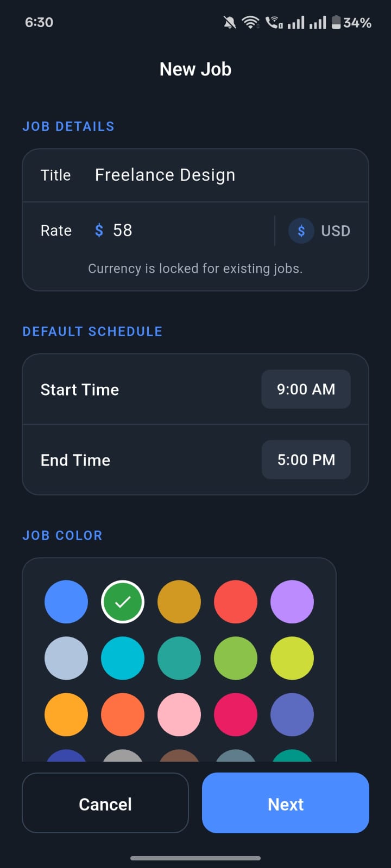Choose the blue job color

(66, 602)
